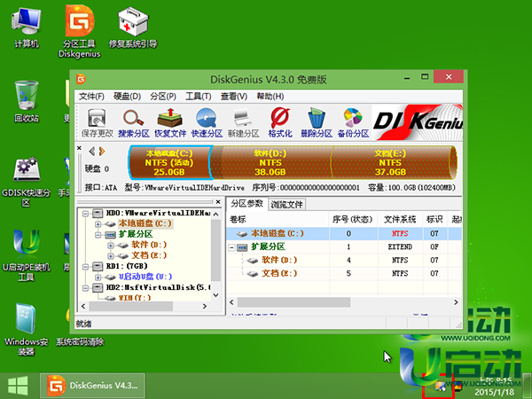Open the 恢复文件 recover files tool
532x399 pixels.
click(x=170, y=123)
